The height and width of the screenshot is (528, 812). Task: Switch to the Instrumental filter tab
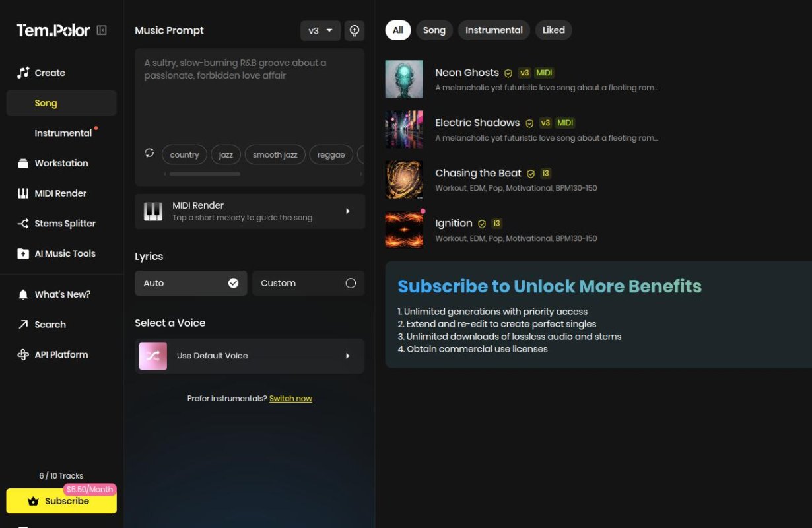493,30
